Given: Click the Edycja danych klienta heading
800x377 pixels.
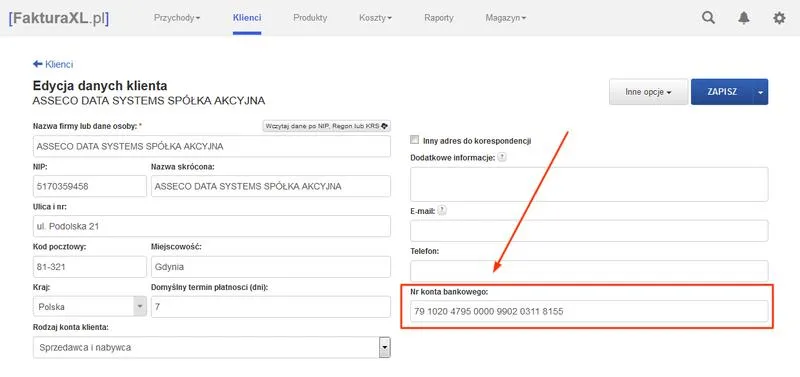Looking at the screenshot, I should pos(100,86).
